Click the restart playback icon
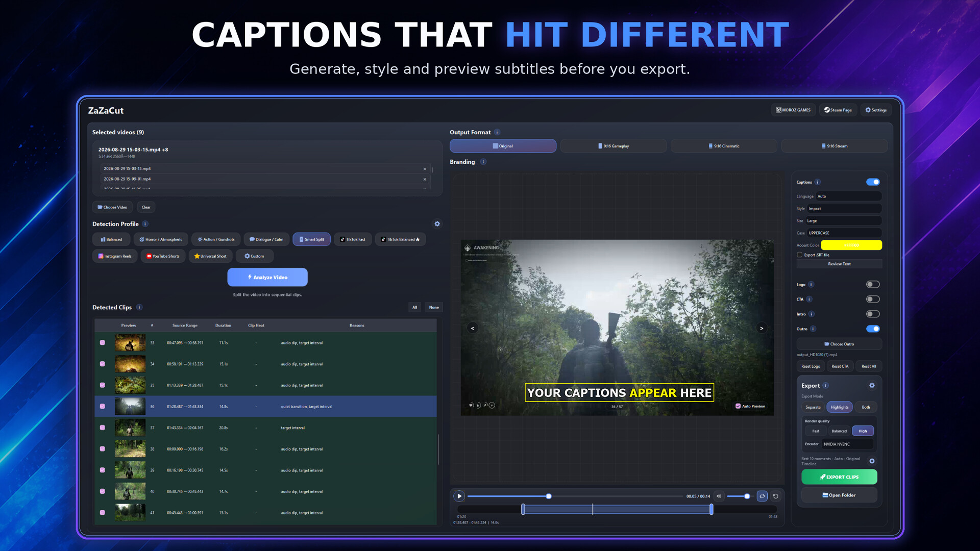The height and width of the screenshot is (551, 980). (776, 496)
